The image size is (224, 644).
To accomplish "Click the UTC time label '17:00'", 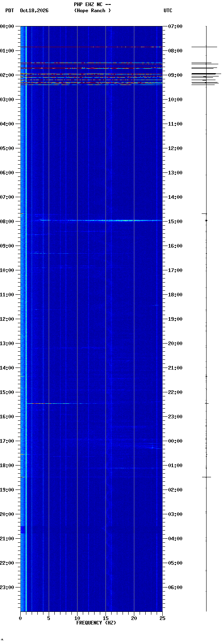I will [175, 270].
